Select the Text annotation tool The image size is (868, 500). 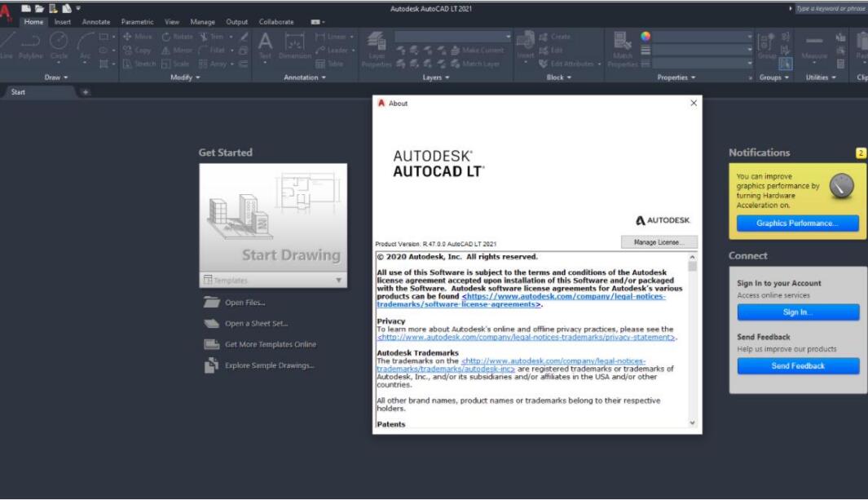[265, 46]
